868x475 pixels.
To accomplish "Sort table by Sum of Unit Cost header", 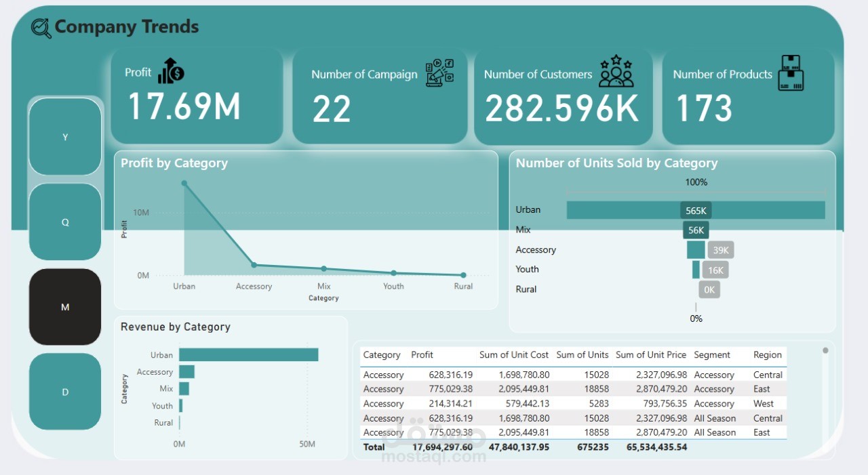I will pyautogui.click(x=514, y=355).
